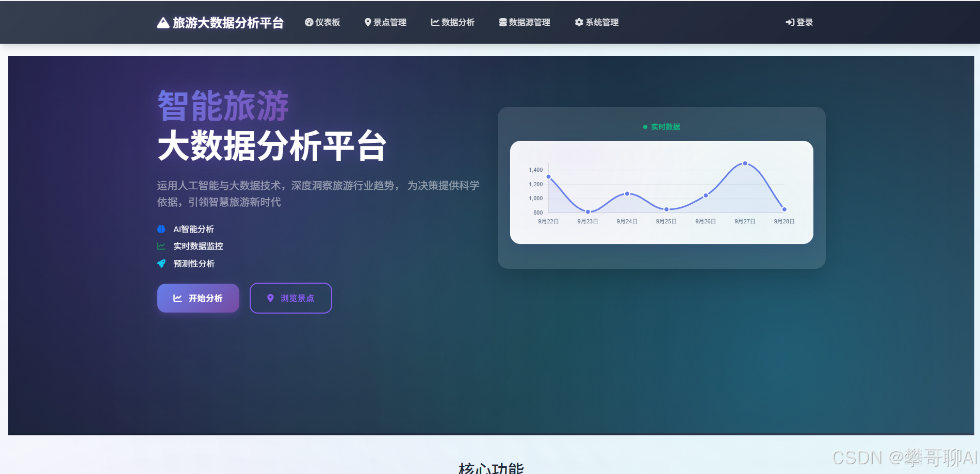This screenshot has height=474, width=980.
Task: Click the 9月27日 peak data point
Action: coord(745,164)
